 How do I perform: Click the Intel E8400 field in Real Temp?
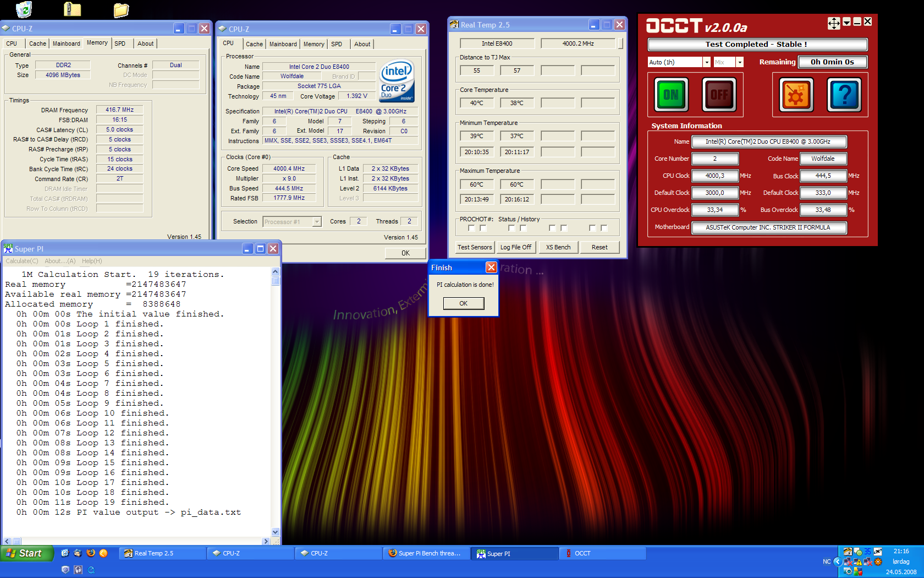(497, 43)
